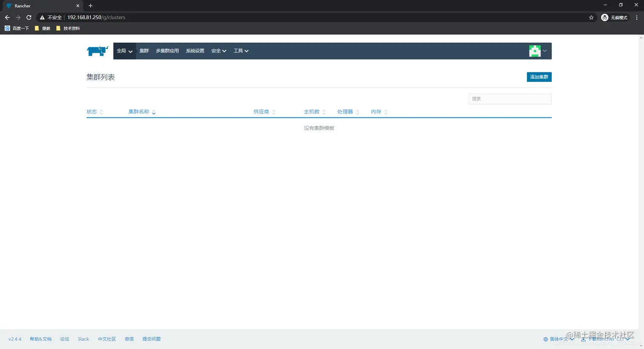
Task: Sort clusters by 处理器 column
Action: pyautogui.click(x=348, y=112)
